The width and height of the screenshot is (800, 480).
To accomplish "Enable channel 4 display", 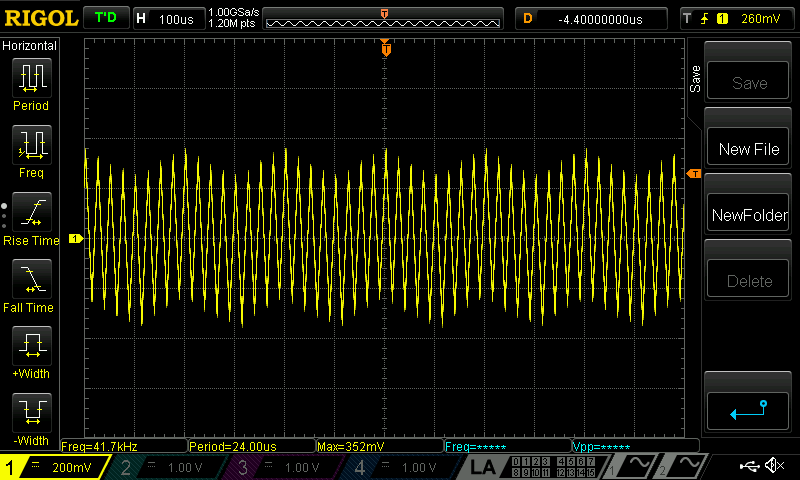I will tap(398, 467).
